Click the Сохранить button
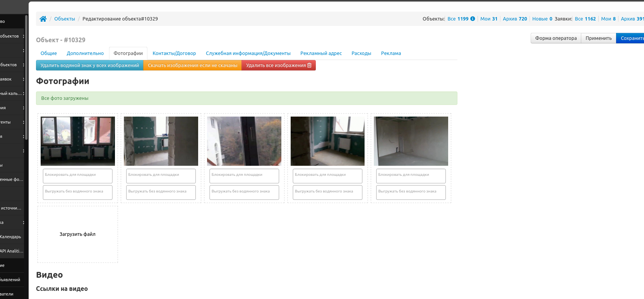Screen dimensions: 644x299 [x=631, y=38]
